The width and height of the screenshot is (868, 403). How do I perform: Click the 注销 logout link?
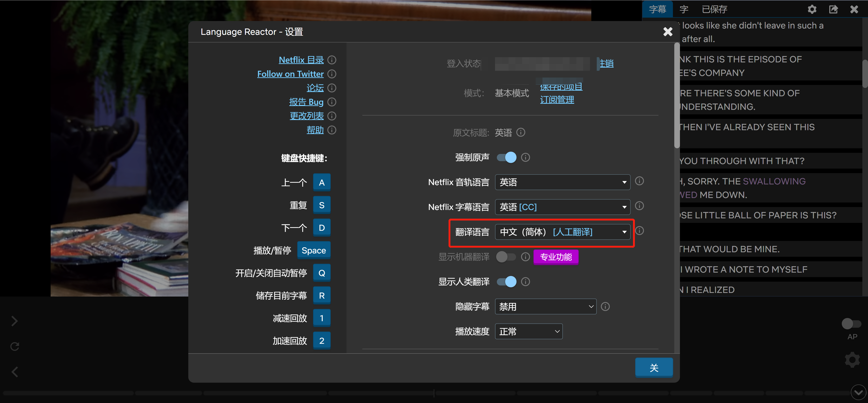pos(606,63)
